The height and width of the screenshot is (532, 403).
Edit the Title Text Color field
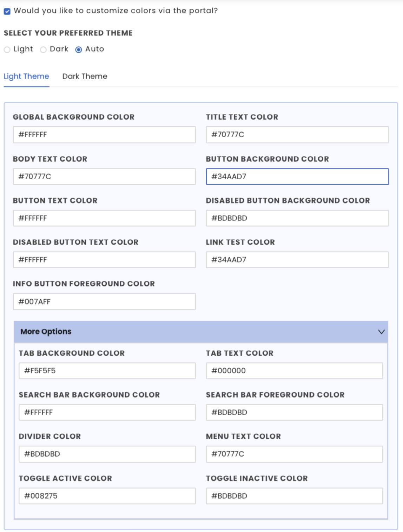point(297,135)
